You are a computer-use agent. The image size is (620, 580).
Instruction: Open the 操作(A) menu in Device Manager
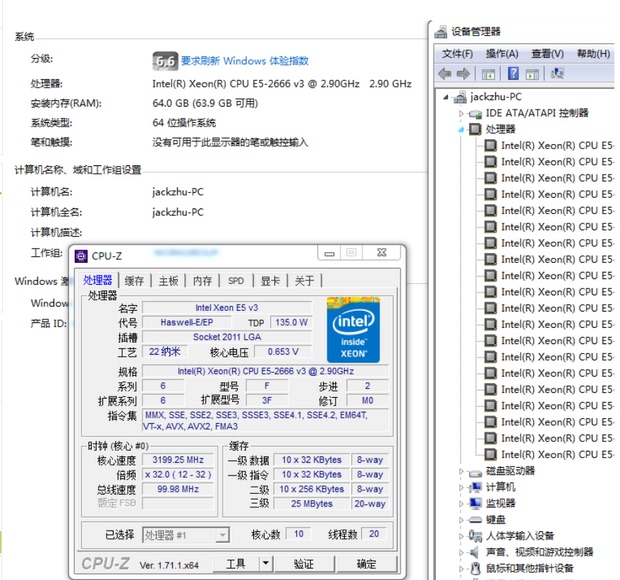coord(502,54)
